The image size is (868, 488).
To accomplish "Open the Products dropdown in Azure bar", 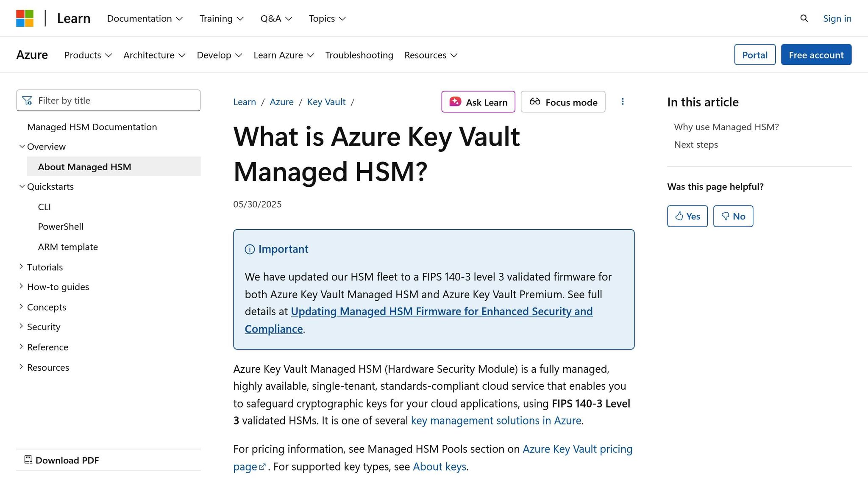I will (88, 55).
